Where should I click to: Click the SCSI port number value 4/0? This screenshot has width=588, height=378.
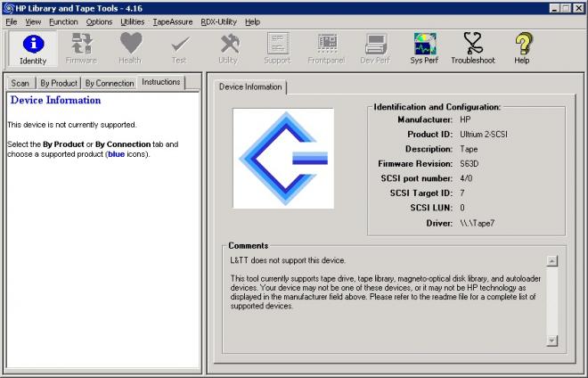tap(466, 178)
